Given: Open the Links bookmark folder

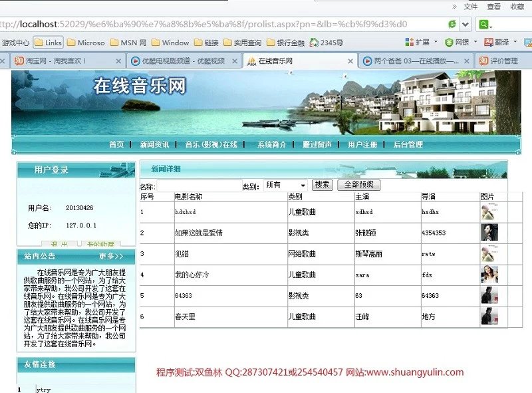Looking at the screenshot, I should click(x=48, y=43).
